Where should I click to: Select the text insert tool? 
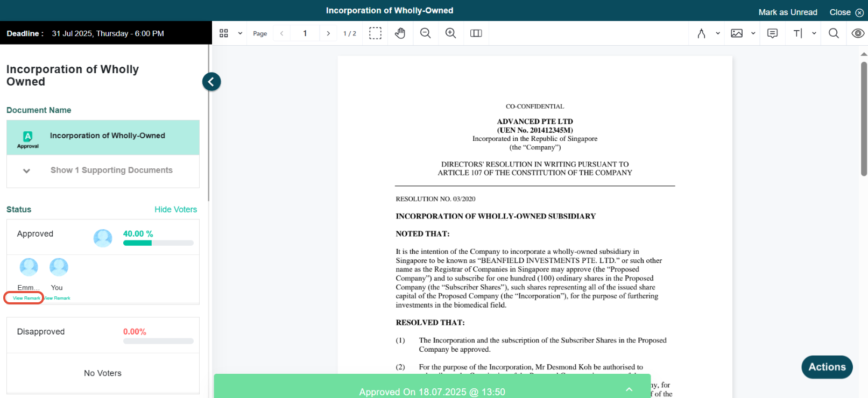click(x=798, y=33)
